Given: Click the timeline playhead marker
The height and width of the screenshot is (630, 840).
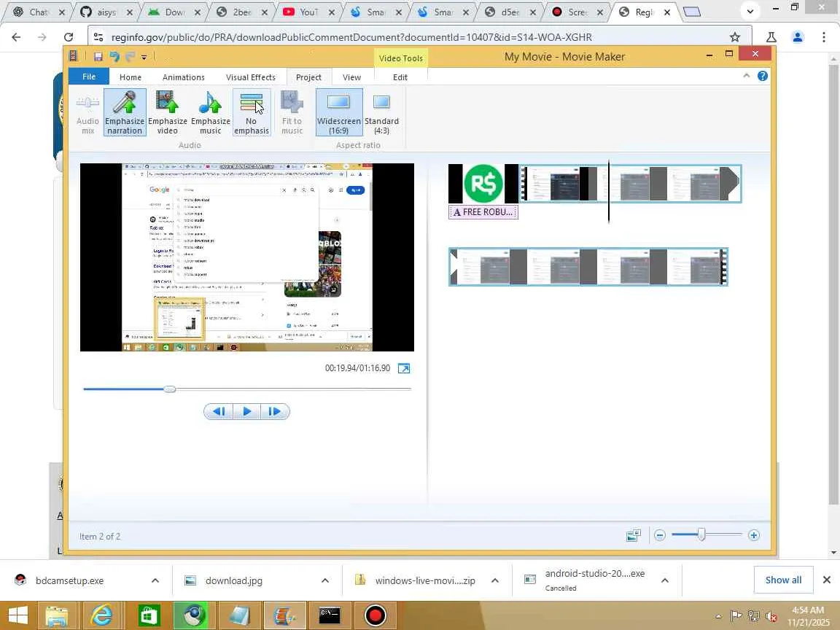Looking at the screenshot, I should [609, 191].
